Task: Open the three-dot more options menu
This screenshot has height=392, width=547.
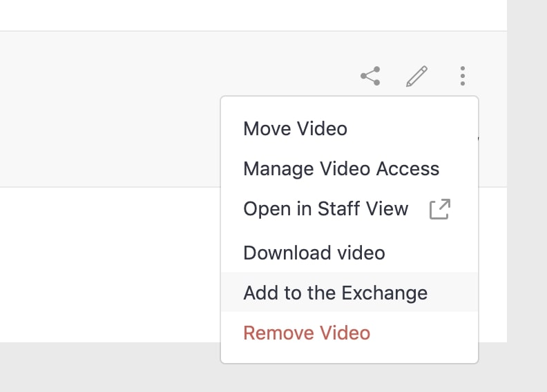Action: pyautogui.click(x=462, y=76)
